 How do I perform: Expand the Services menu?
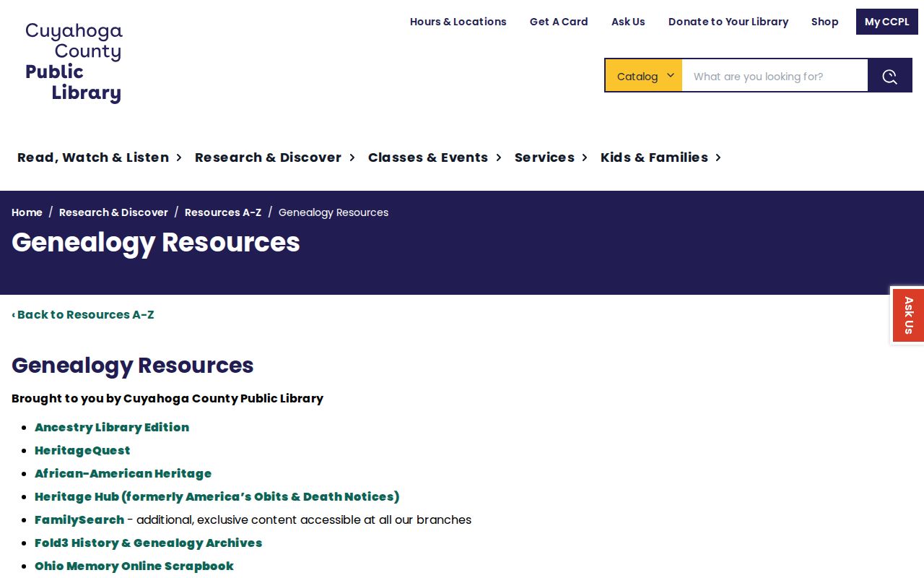(552, 158)
